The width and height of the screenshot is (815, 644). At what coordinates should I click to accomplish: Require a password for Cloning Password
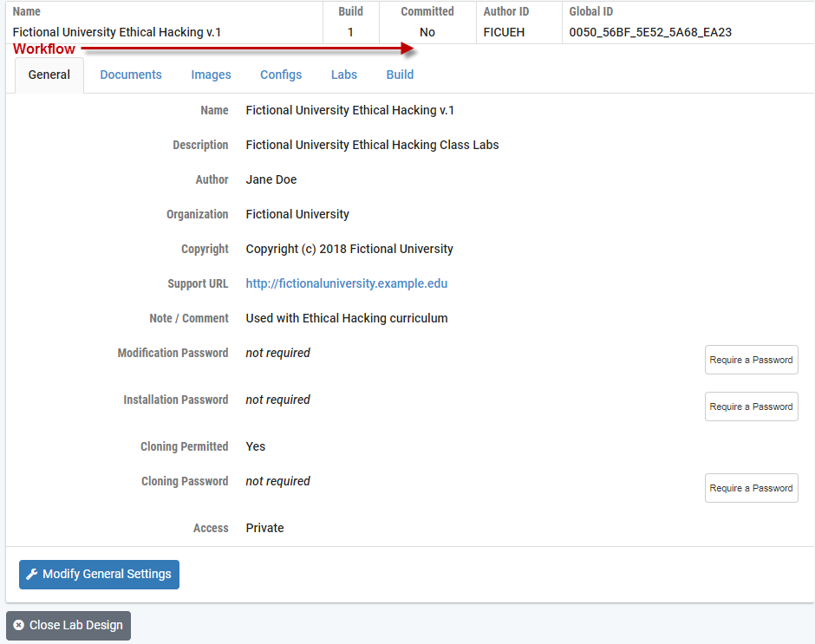(751, 488)
